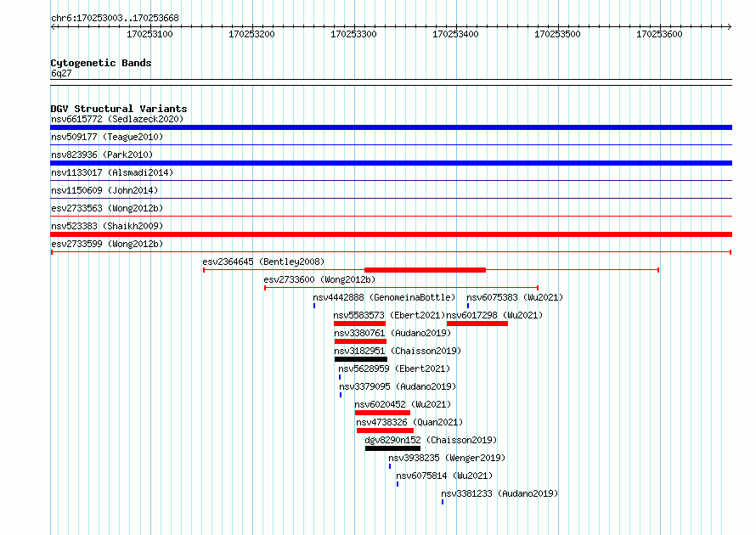
Task: Click nsv6075814 (Wu2021) label
Action: pyautogui.click(x=444, y=476)
